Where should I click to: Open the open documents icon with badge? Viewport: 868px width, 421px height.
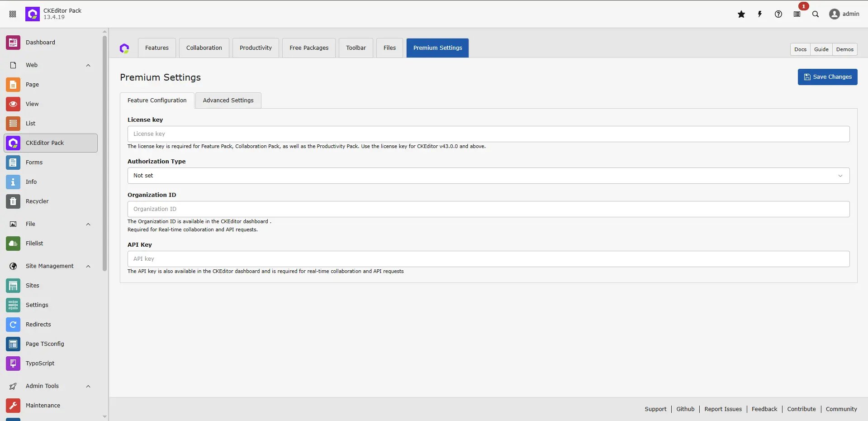click(797, 14)
